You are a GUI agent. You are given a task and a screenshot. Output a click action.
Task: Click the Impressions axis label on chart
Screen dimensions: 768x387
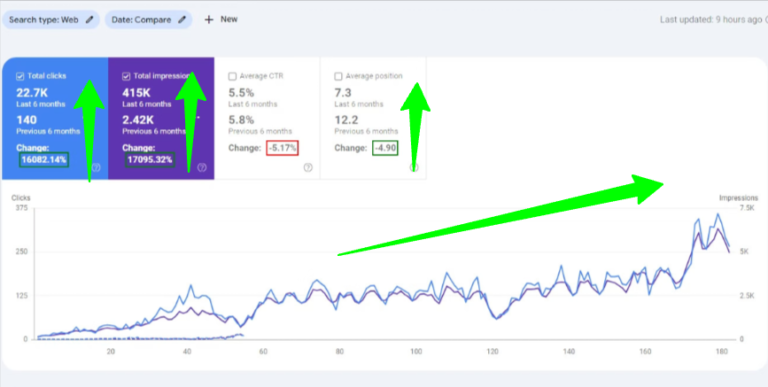pos(738,198)
